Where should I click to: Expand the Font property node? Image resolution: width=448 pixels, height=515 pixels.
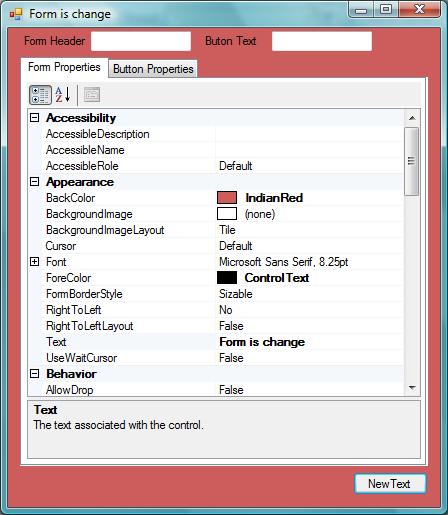pos(34,262)
